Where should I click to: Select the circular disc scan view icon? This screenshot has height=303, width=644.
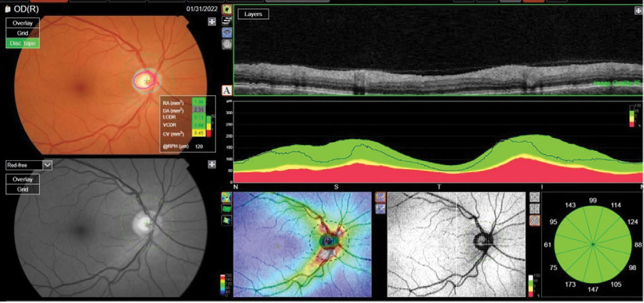pyautogui.click(x=226, y=9)
